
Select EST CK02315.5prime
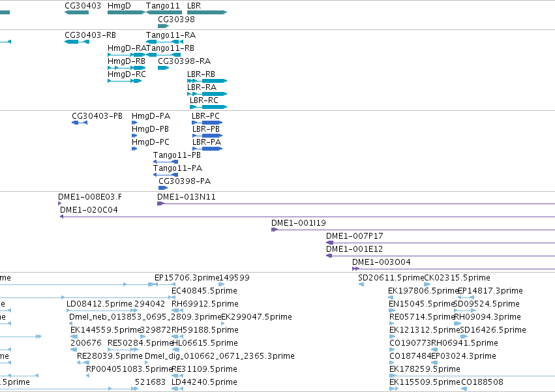click(x=427, y=284)
